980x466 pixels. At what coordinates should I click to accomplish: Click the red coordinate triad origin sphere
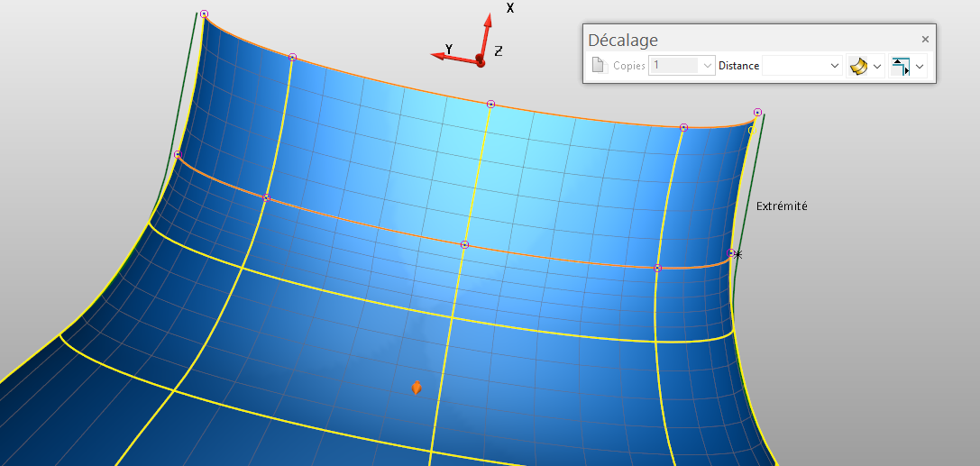(x=480, y=61)
